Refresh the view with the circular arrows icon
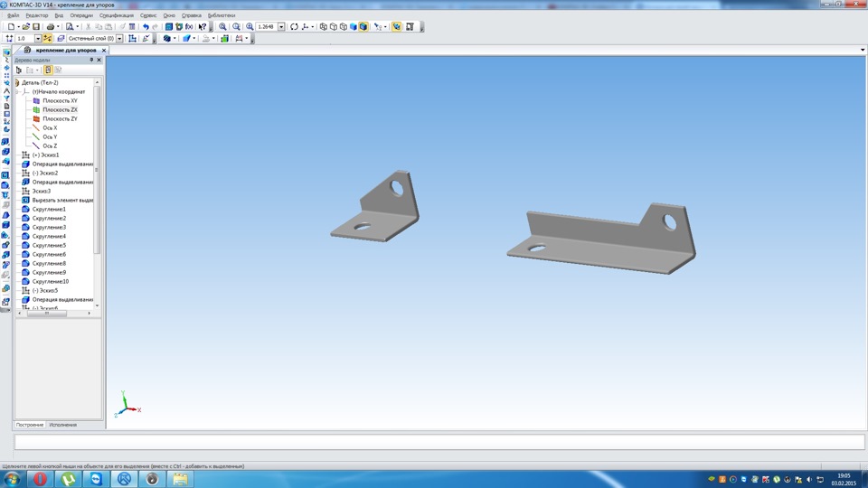Image resolution: width=868 pixels, height=488 pixels. pos(295,26)
